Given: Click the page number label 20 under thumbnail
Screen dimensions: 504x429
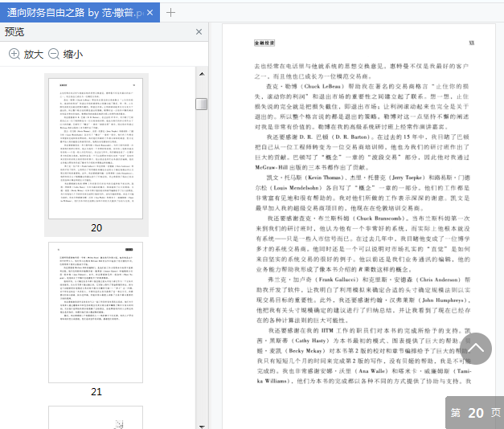Looking at the screenshot, I should (96, 228).
